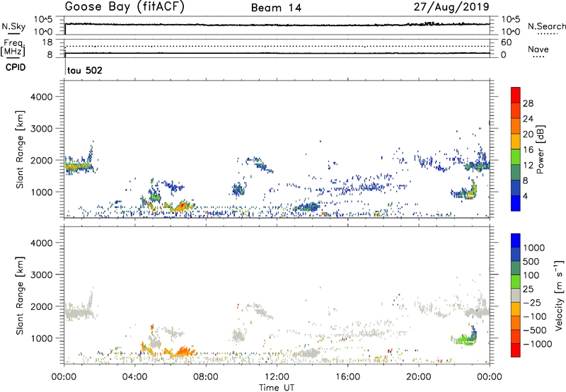Select the "Beam 14" heading
The height and width of the screenshot is (392, 566).
click(276, 8)
